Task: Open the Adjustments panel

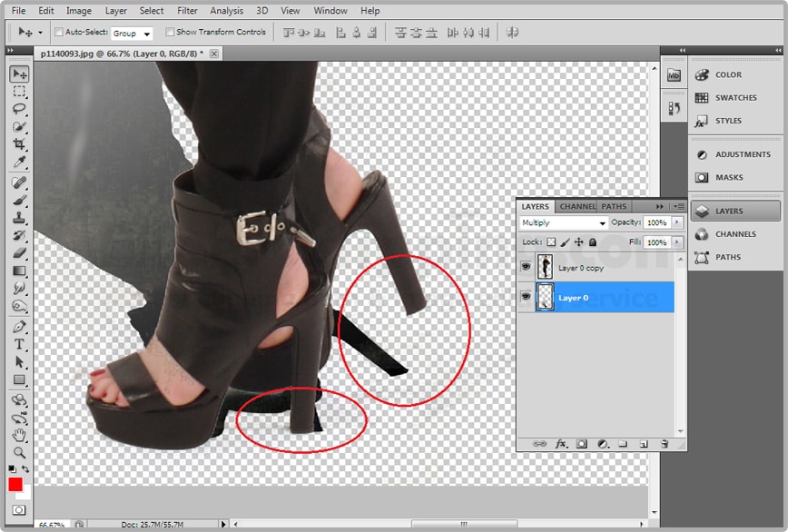Action: 742,154
